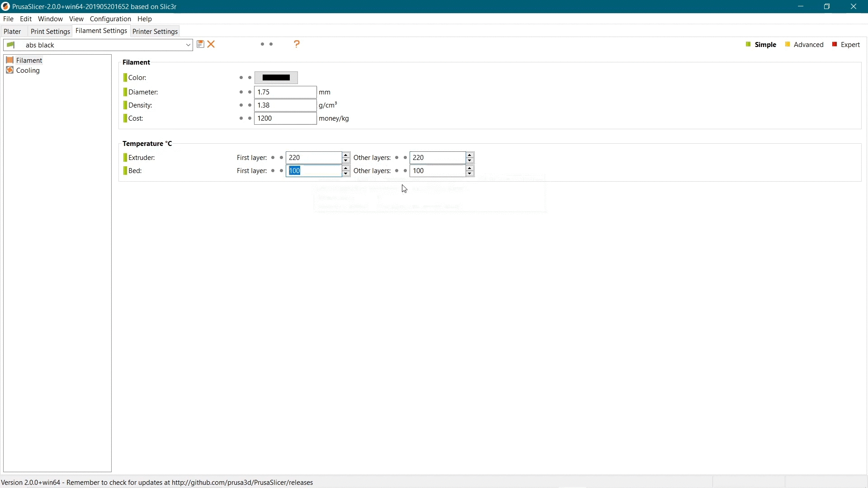Image resolution: width=868 pixels, height=488 pixels.
Task: Increase extruder first layer temperature
Action: (346, 155)
